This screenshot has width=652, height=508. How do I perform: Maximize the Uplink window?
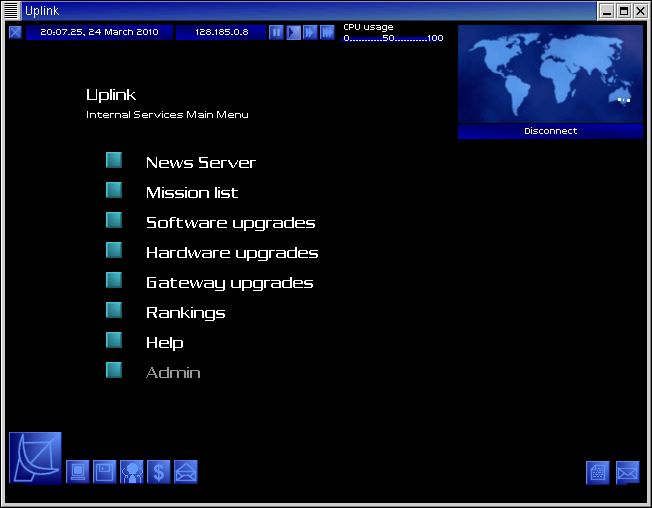(x=624, y=11)
